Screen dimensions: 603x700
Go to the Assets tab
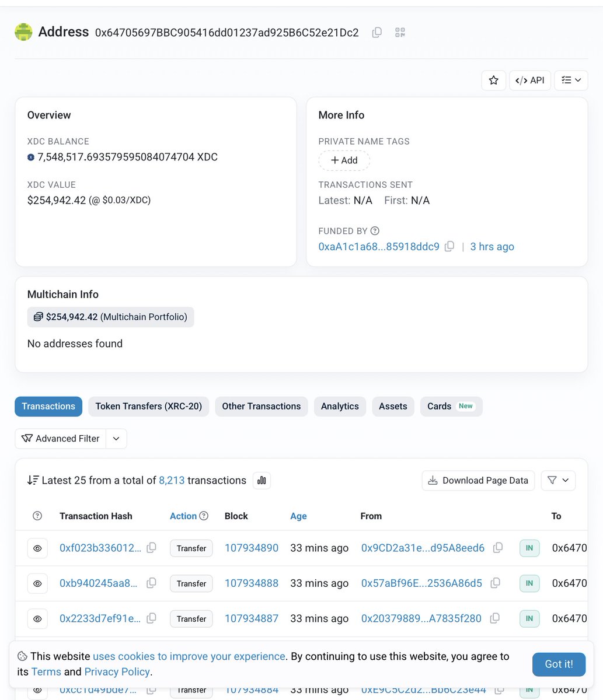(393, 407)
